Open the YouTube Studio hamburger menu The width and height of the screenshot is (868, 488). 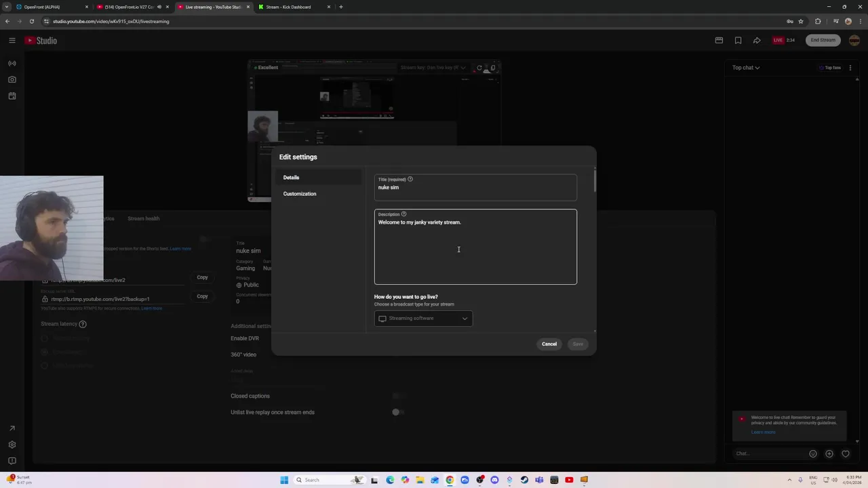click(x=12, y=41)
